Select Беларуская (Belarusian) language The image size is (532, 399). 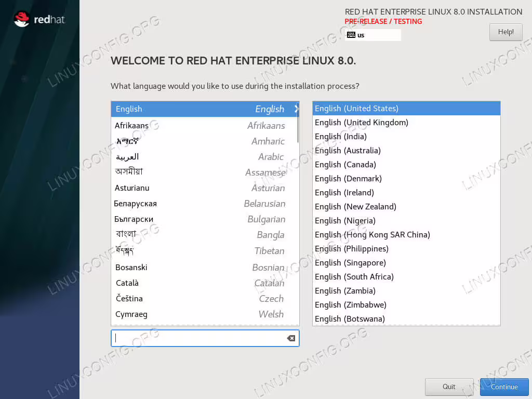205,204
